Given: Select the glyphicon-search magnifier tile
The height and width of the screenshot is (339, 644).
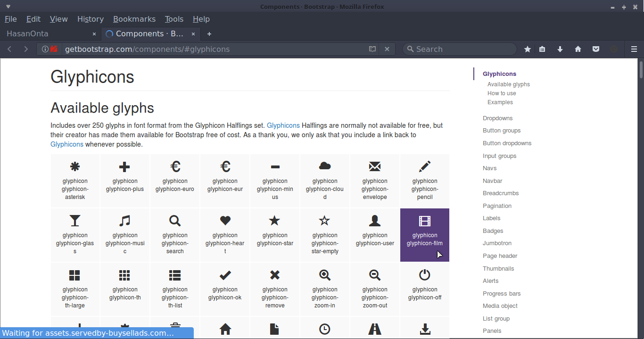Looking at the screenshot, I should 175,235.
